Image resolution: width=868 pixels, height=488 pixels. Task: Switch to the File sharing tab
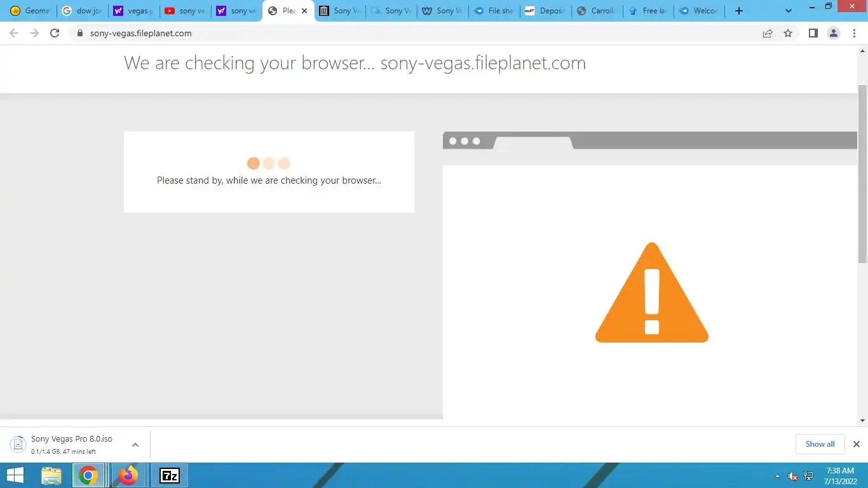(493, 11)
